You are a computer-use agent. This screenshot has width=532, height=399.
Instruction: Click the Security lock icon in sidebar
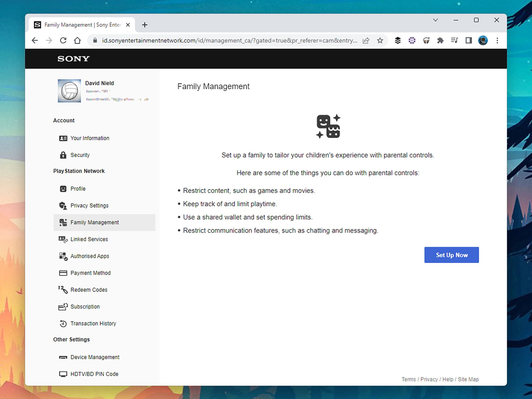(x=63, y=155)
